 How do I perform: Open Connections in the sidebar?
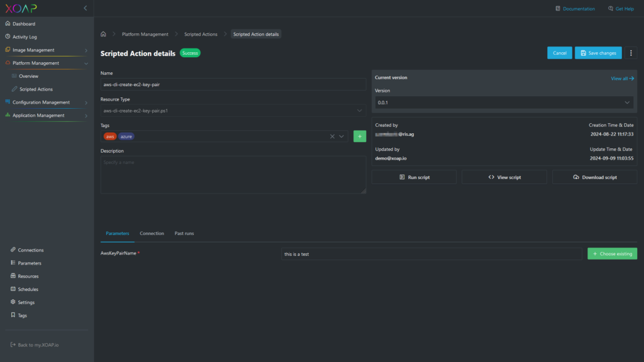point(31,250)
